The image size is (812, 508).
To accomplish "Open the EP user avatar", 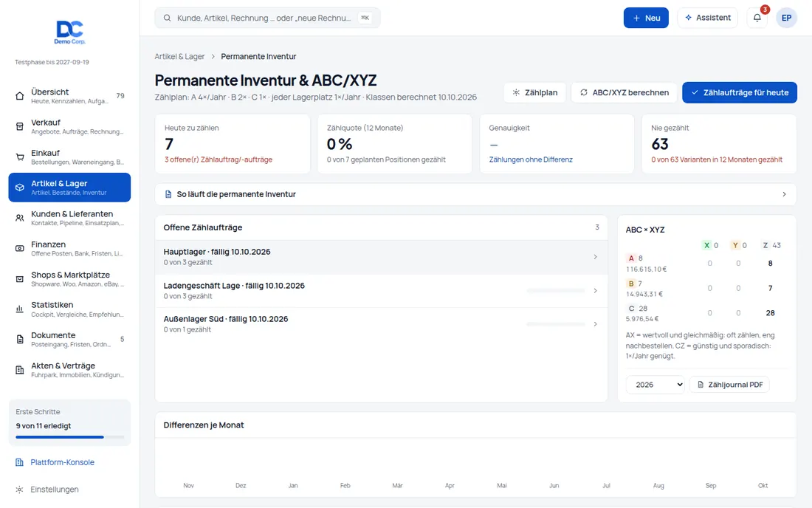I will 786,18.
